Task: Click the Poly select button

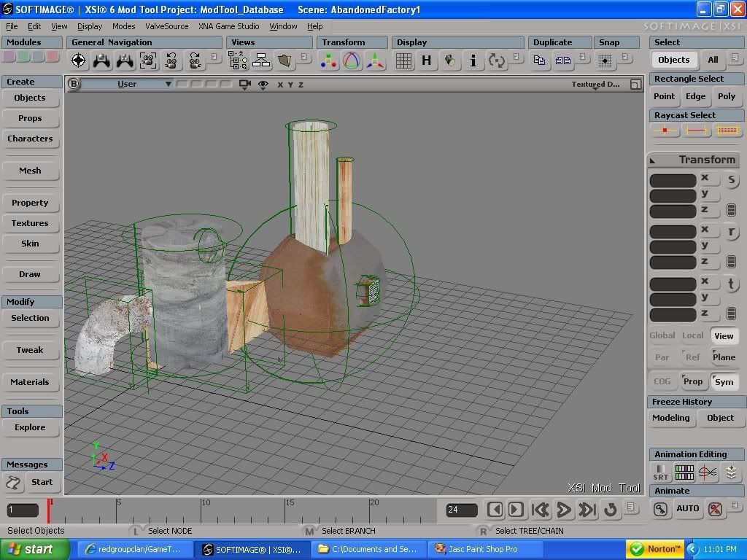Action: (727, 96)
